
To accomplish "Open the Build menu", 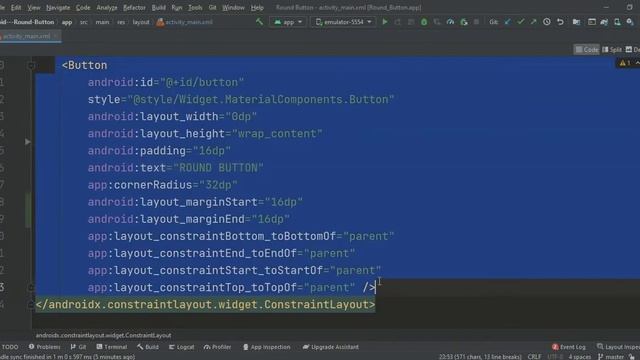I will [159, 7].
